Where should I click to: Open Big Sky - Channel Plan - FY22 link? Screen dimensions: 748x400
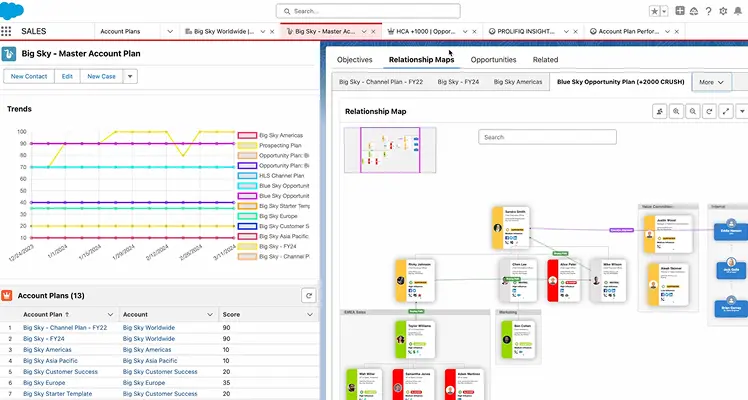pyautogui.click(x=65, y=328)
